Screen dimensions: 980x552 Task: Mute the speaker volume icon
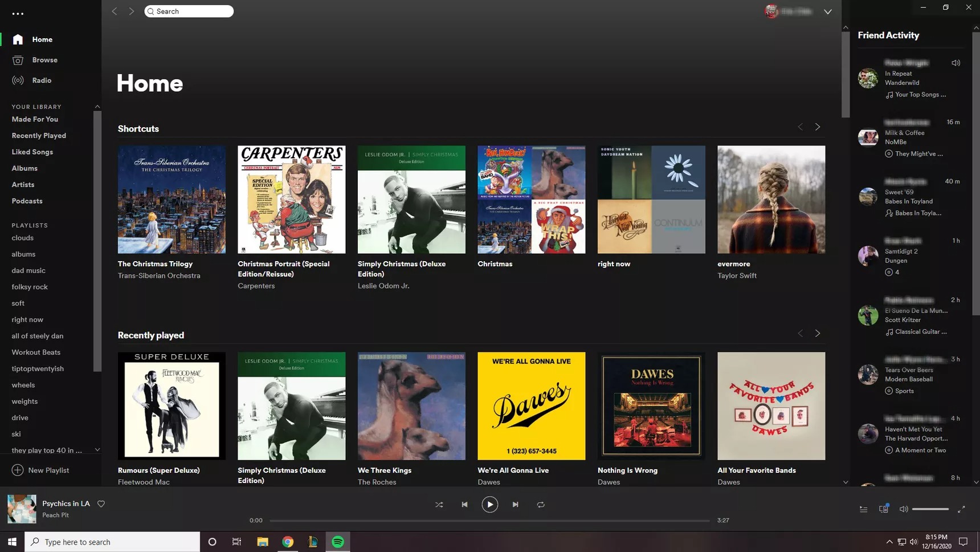[x=904, y=509]
